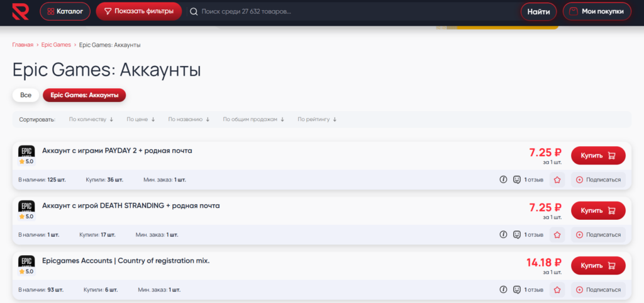Screen dimensions: 644x303
Task: Sort by По рейтингу
Action: pyautogui.click(x=317, y=119)
